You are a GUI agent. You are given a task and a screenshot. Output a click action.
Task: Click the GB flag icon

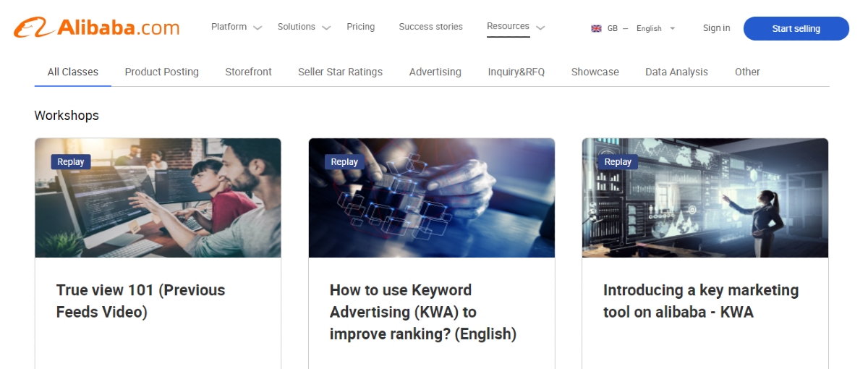596,29
